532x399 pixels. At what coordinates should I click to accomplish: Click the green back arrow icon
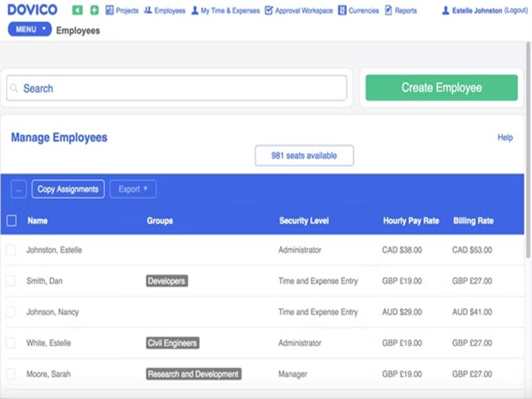(78, 11)
